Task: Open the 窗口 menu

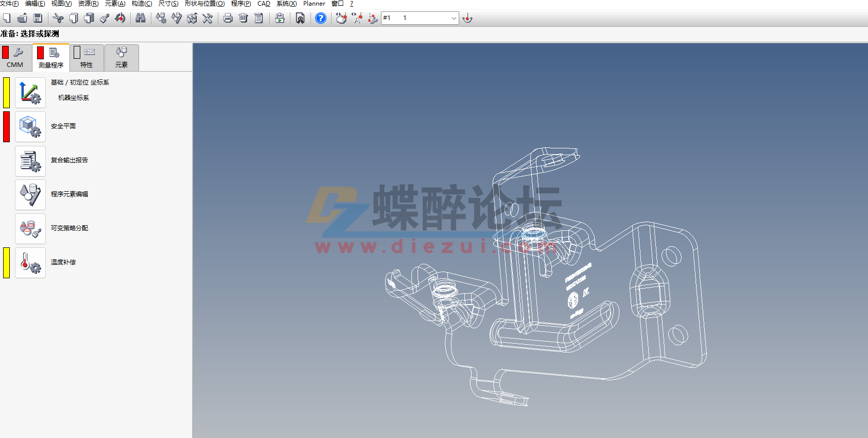Action: click(x=337, y=4)
